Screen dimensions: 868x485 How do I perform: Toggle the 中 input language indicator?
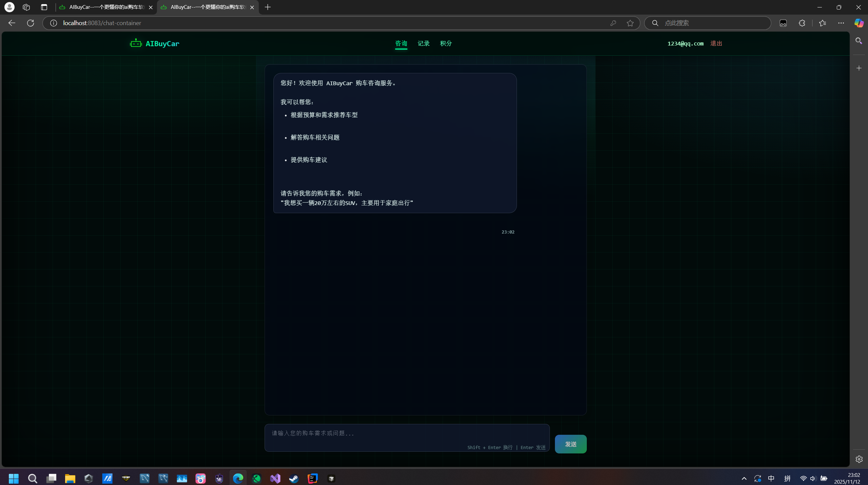click(771, 479)
